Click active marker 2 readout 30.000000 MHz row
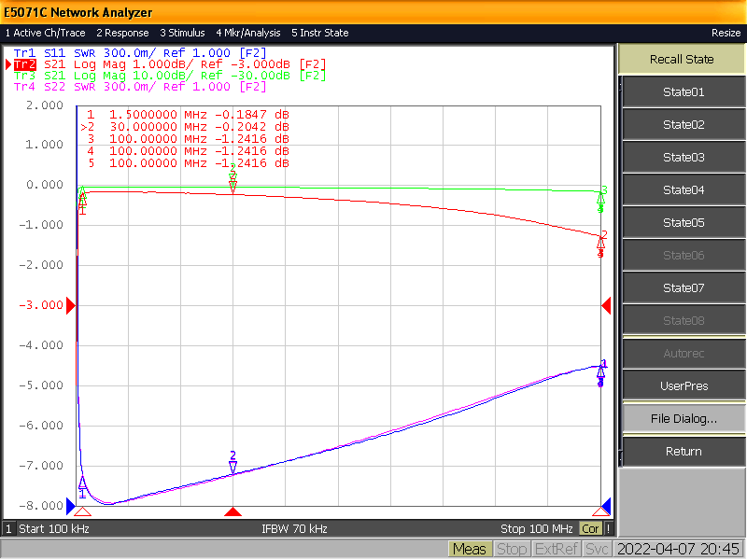Viewport: 747px width, 560px height. 185,127
